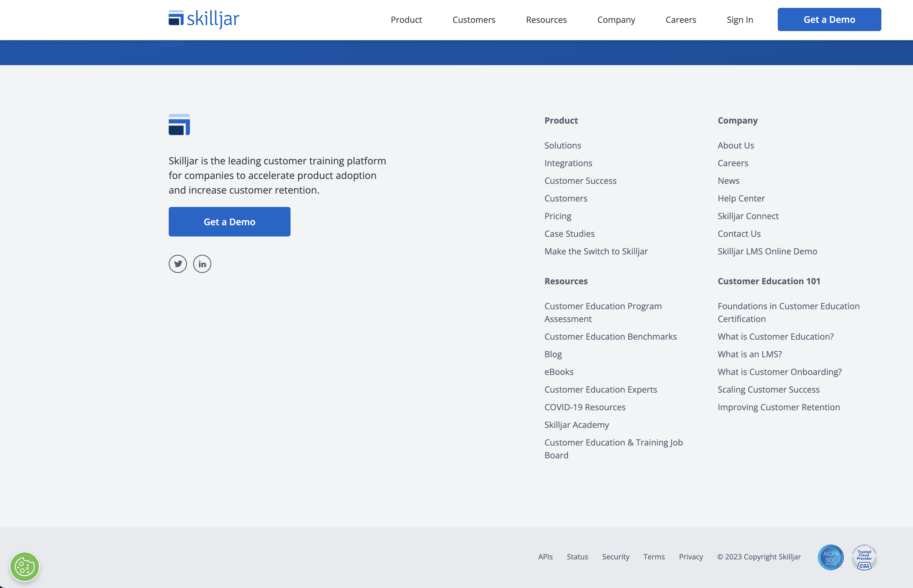Open Skilljar's LinkedIn profile icon
This screenshot has height=588, width=913.
(x=202, y=264)
